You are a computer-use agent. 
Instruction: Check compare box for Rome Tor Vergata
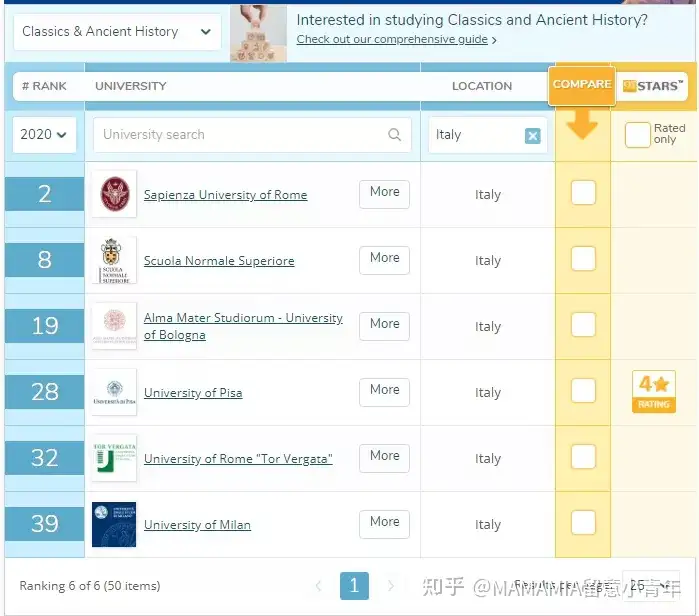[583, 456]
